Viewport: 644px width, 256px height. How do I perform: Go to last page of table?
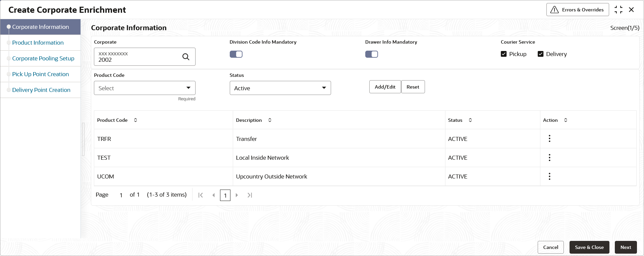(x=250, y=195)
